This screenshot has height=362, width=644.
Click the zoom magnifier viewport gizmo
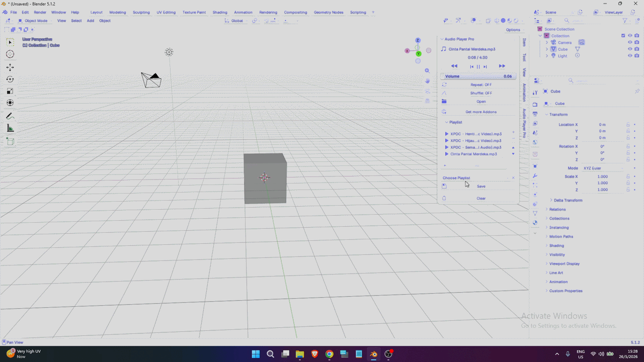(427, 71)
